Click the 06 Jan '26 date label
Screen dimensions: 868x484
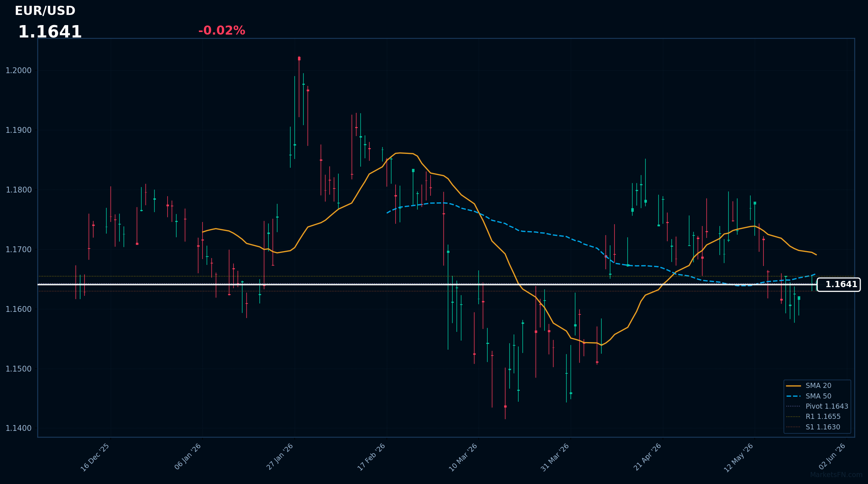188,456
